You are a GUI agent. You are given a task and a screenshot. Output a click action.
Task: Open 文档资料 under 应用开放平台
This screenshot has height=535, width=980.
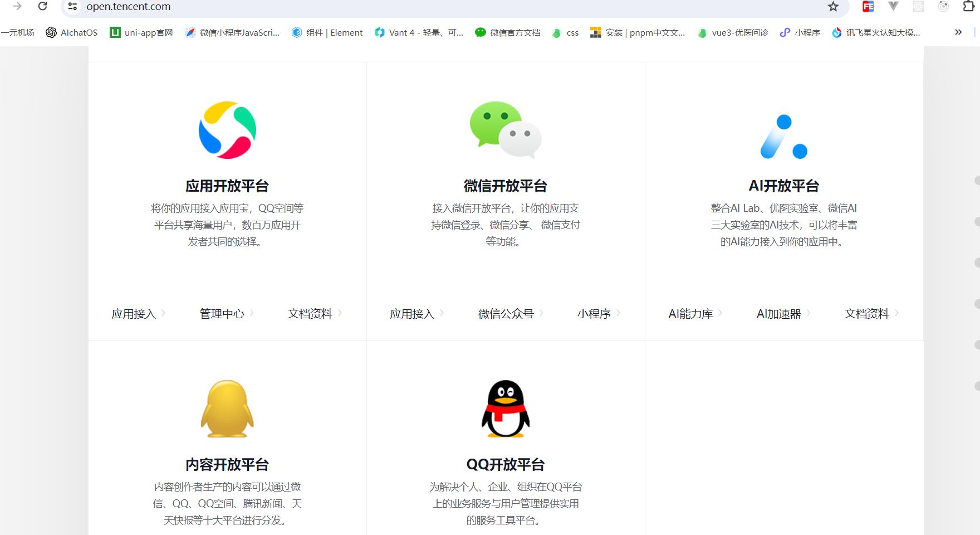coord(310,314)
